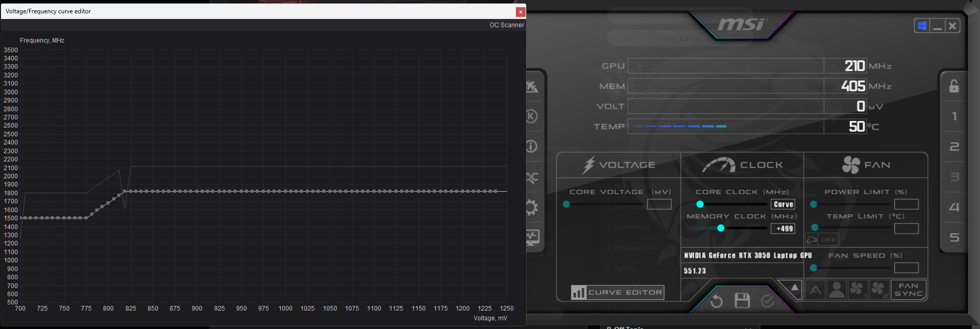Click the VOLTAGE panel header
This screenshot has width=980, height=329.
point(619,165)
